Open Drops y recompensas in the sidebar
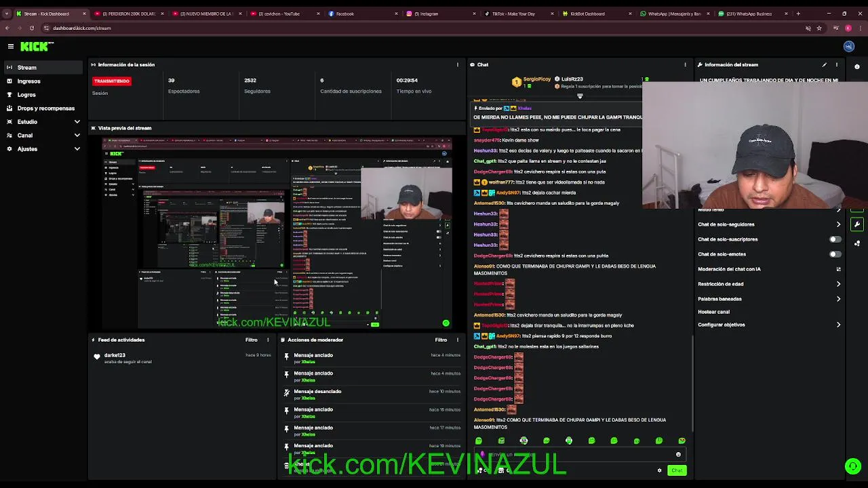The image size is (868, 488). coord(43,108)
